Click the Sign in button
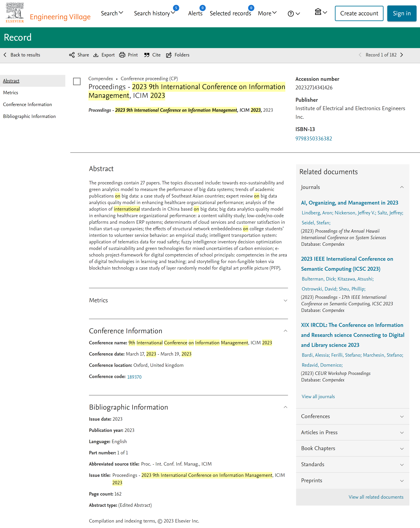 pyautogui.click(x=402, y=13)
